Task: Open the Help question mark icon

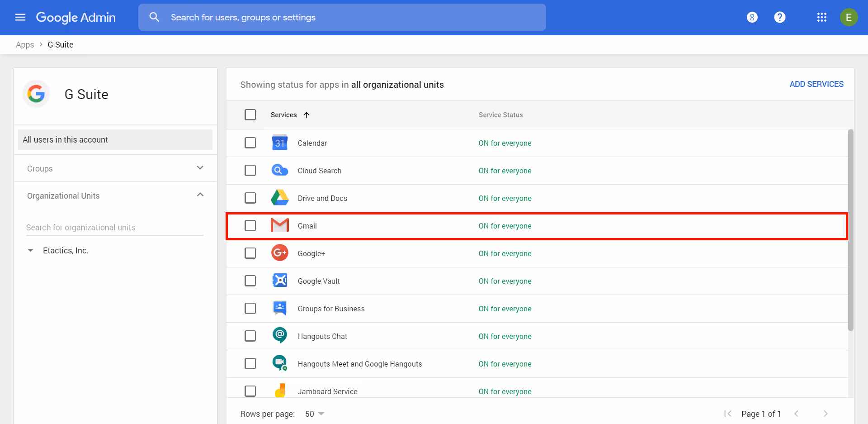Action: click(x=779, y=17)
